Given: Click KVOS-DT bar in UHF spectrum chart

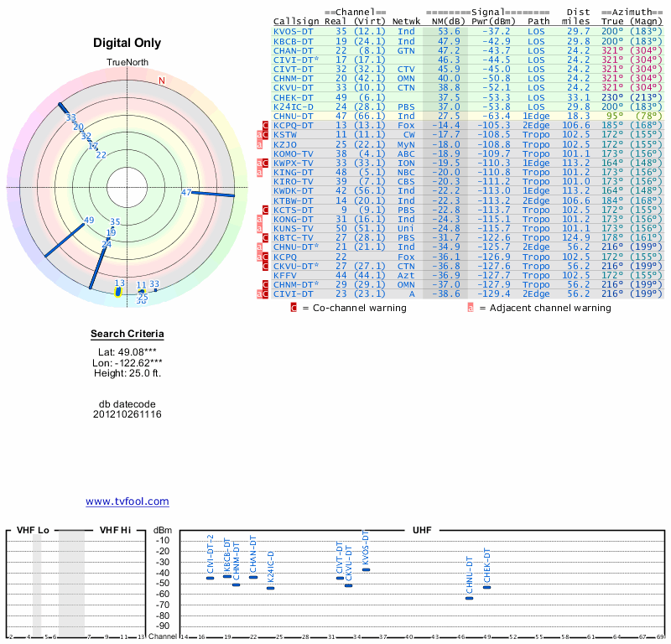Looking at the screenshot, I should (366, 569).
